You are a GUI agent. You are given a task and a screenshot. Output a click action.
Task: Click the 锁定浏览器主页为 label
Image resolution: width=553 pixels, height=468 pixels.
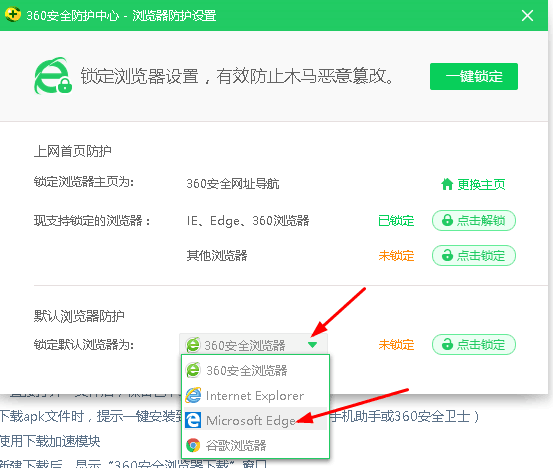tap(84, 182)
